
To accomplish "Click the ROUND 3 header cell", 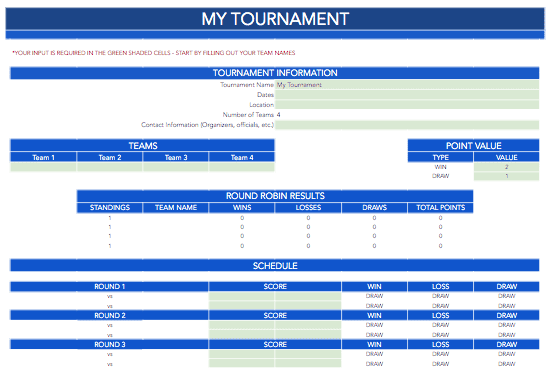I will 109,345.
